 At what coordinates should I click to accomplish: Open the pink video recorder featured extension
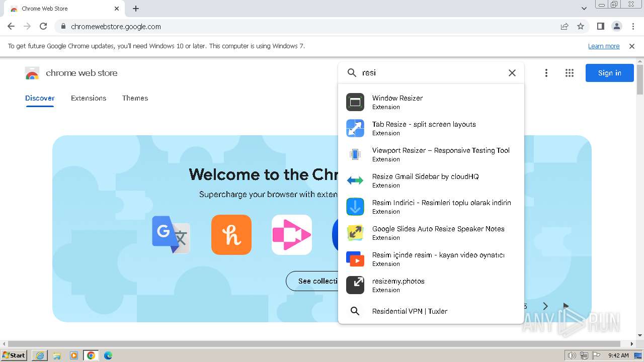tap(292, 235)
